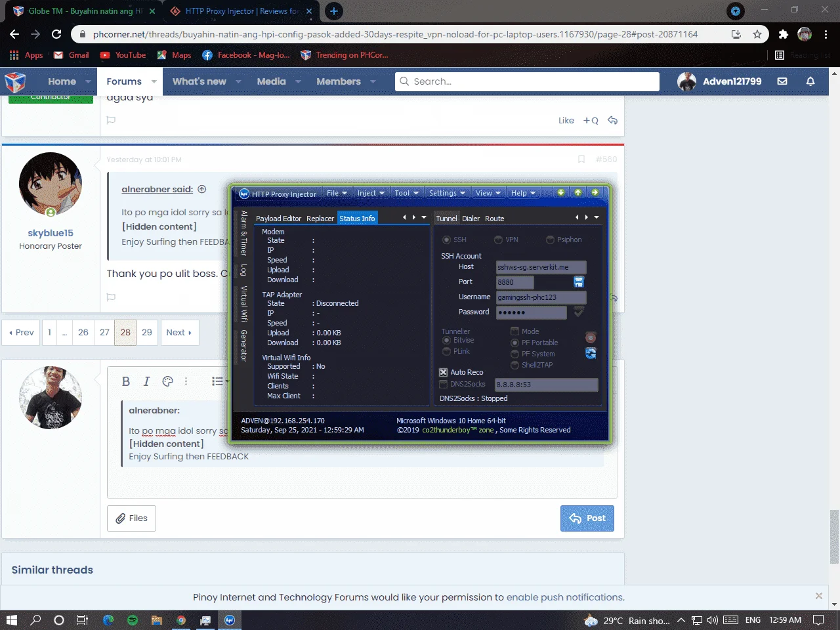Toggle the DNS2Socks checkbox
The height and width of the screenshot is (630, 840).
pos(443,384)
